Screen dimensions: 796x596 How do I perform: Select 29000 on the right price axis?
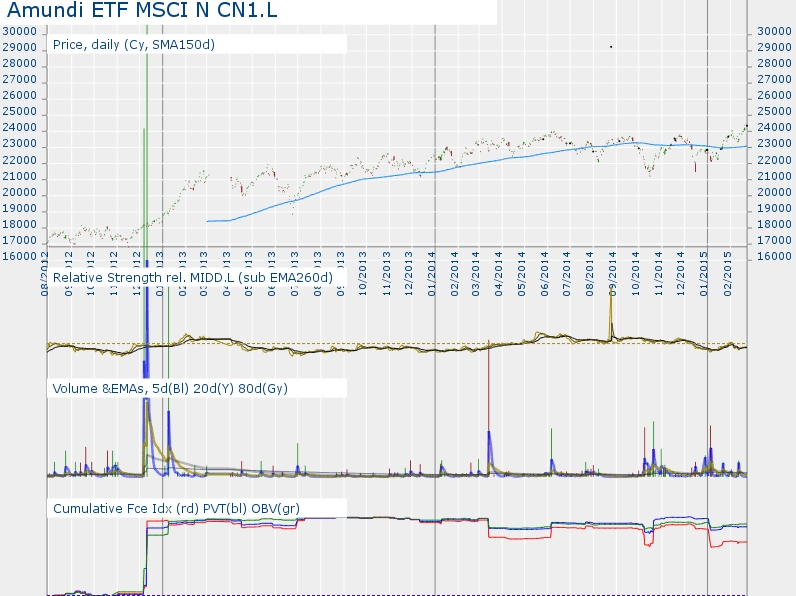tap(774, 48)
